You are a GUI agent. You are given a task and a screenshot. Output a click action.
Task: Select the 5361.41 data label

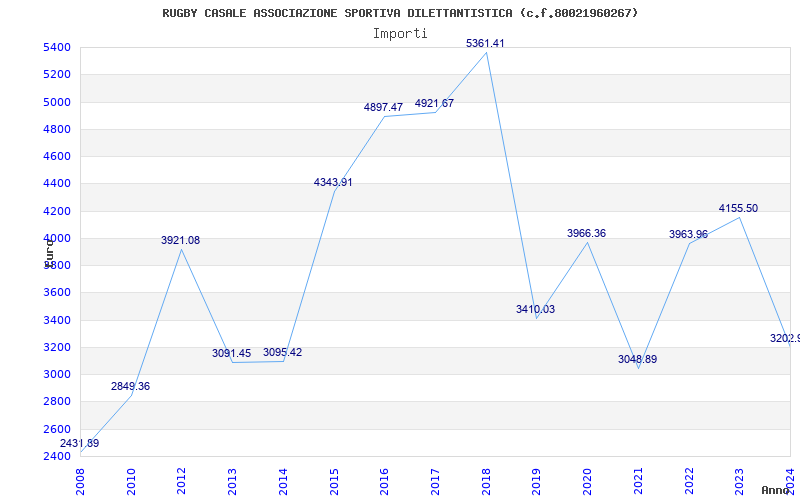tap(485, 43)
